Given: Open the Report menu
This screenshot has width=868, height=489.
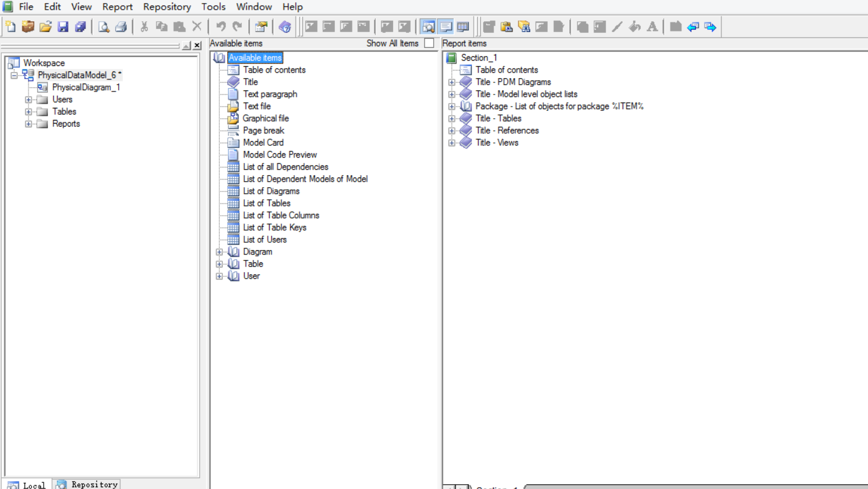Looking at the screenshot, I should (x=118, y=7).
